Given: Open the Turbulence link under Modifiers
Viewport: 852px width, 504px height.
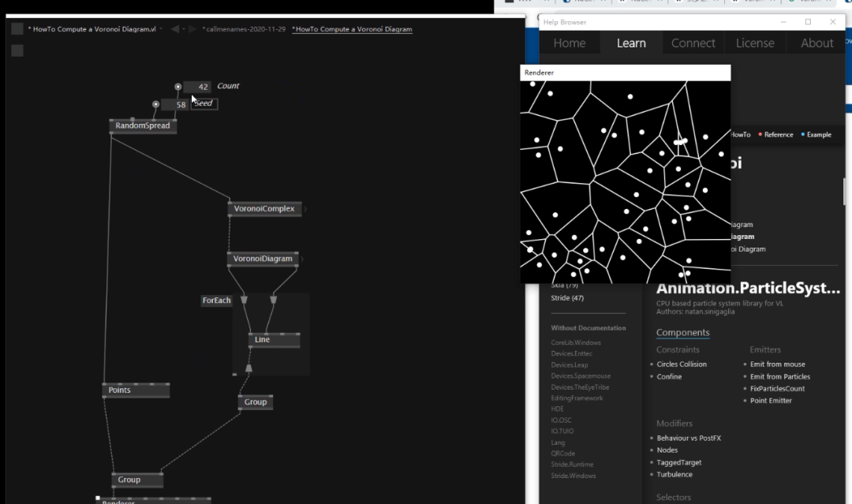Looking at the screenshot, I should [674, 475].
